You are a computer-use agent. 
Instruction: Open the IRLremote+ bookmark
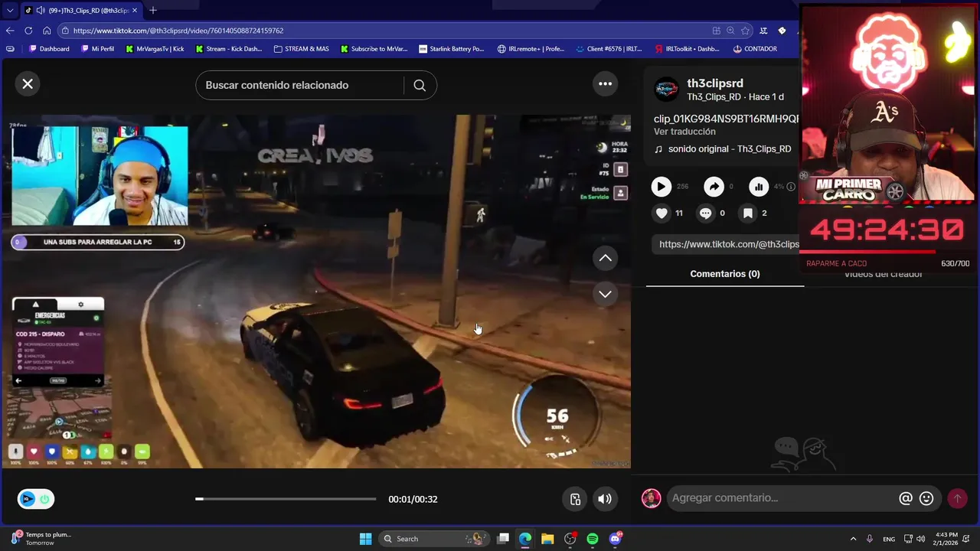click(531, 49)
